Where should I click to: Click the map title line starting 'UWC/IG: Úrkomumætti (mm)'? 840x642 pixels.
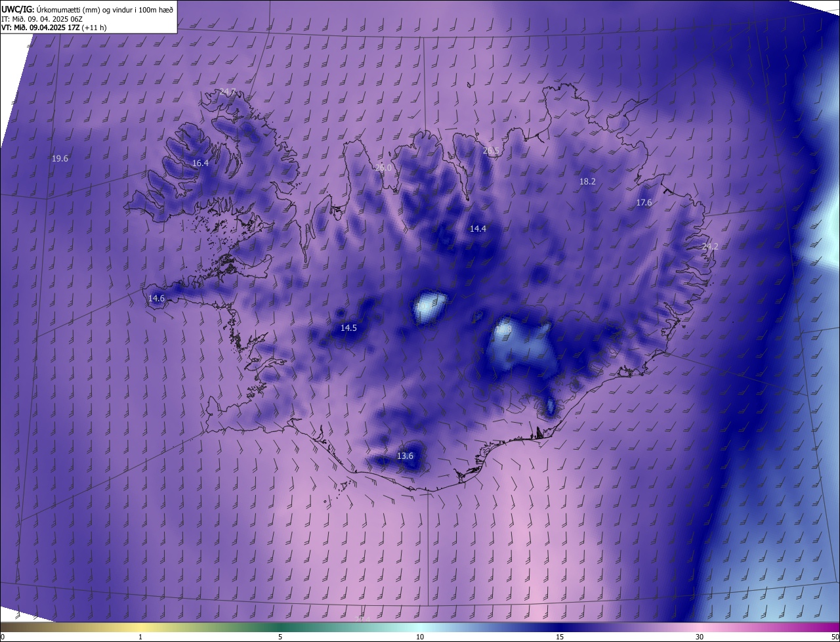(x=87, y=9)
